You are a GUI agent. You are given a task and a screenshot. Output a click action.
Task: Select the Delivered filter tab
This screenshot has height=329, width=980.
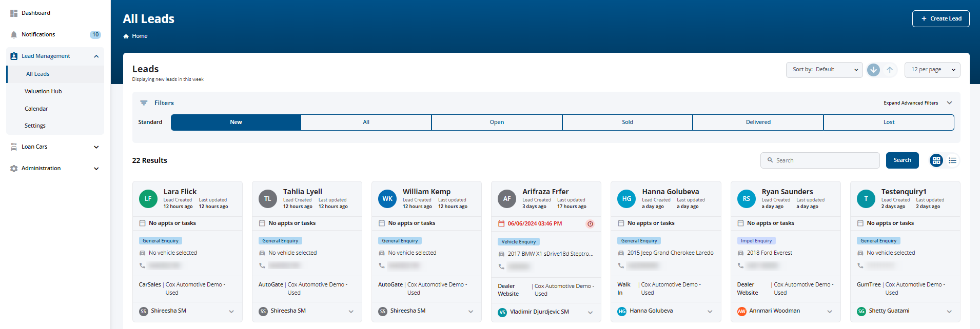[x=758, y=122]
